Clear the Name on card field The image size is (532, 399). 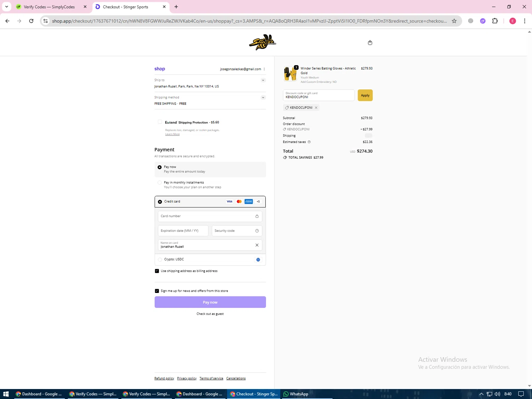coord(257,245)
